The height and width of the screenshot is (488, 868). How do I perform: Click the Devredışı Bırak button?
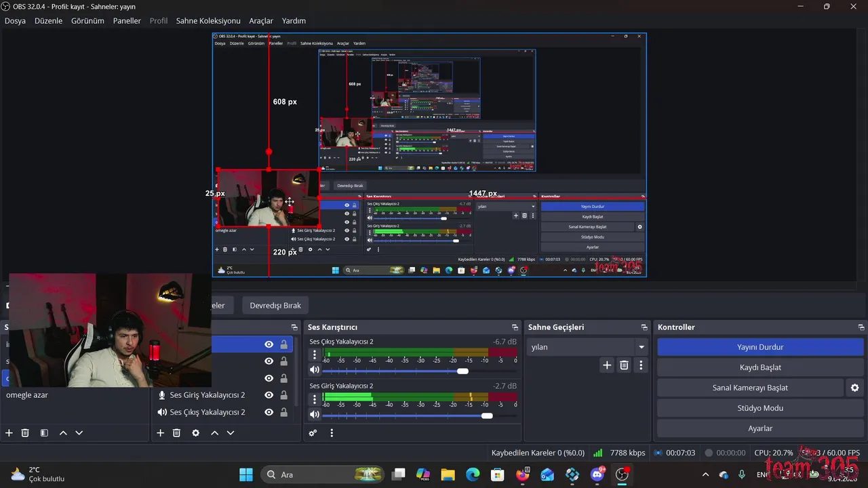[x=275, y=305]
